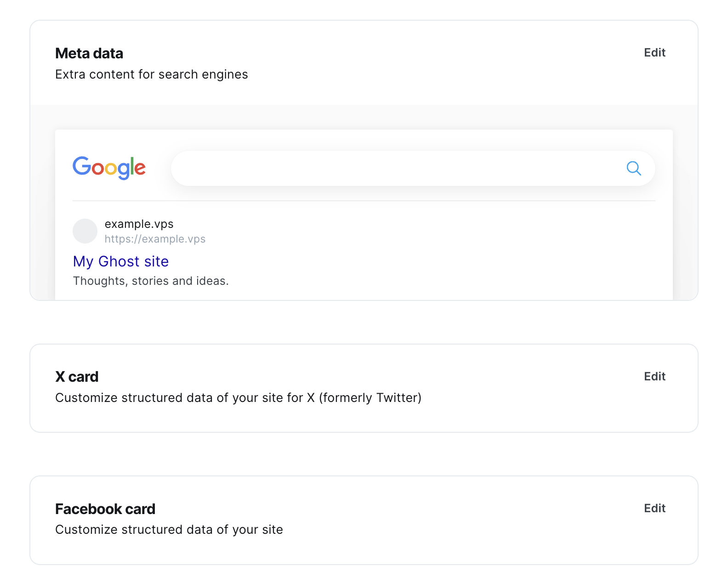Screen dimensions: 728x588
Task: Click the Google logo in the preview
Action: (109, 167)
